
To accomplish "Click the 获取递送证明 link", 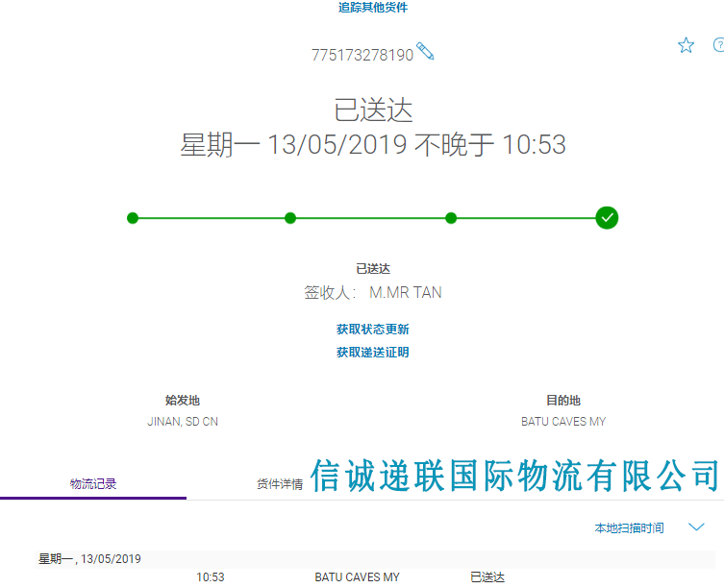I will click(x=372, y=353).
